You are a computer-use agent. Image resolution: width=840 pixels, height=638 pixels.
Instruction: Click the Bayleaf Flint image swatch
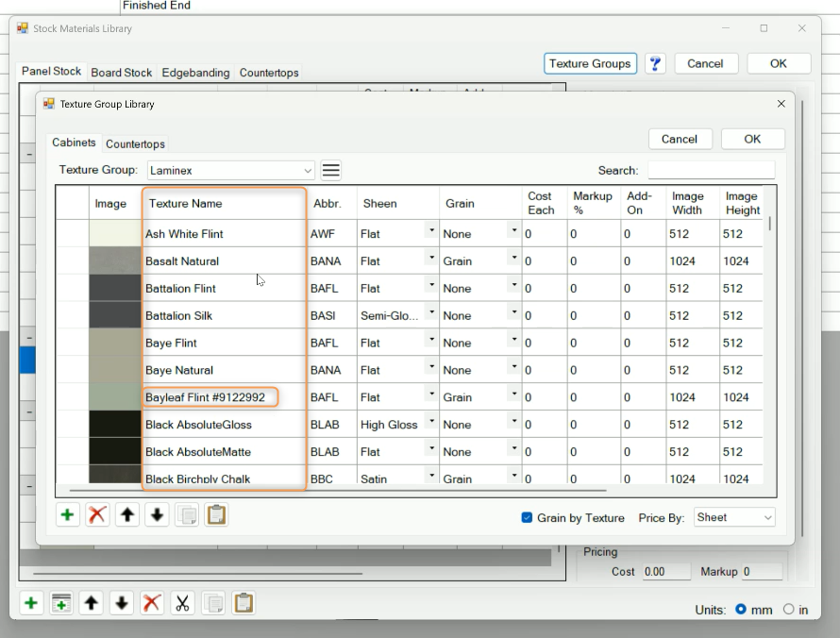114,397
